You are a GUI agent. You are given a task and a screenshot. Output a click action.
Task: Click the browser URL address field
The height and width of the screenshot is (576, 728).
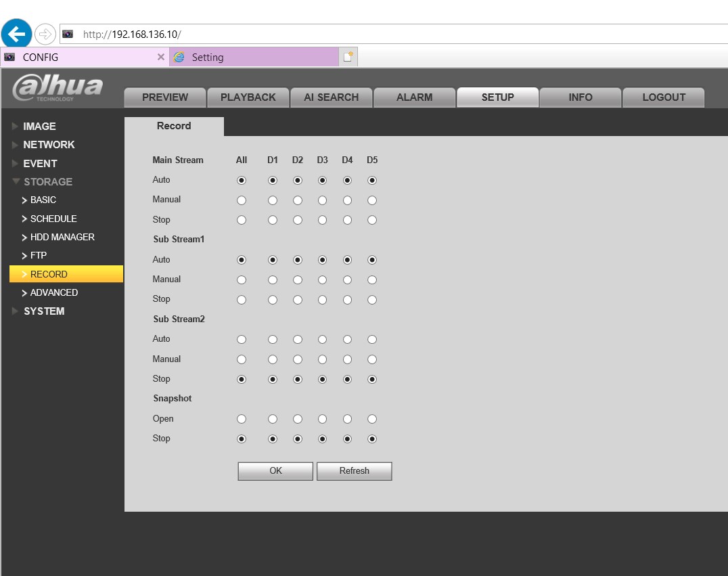(x=406, y=34)
